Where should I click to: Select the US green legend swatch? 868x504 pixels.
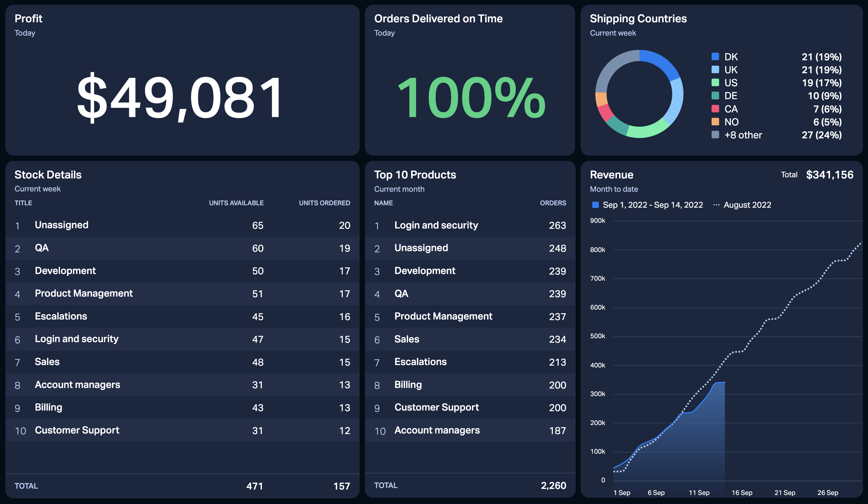point(715,83)
